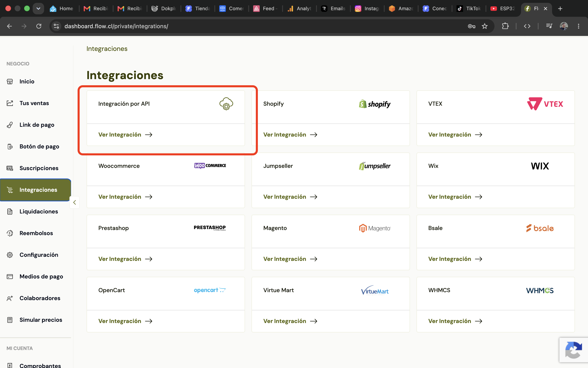Click Ver Integración under OpenCart

[x=125, y=321]
